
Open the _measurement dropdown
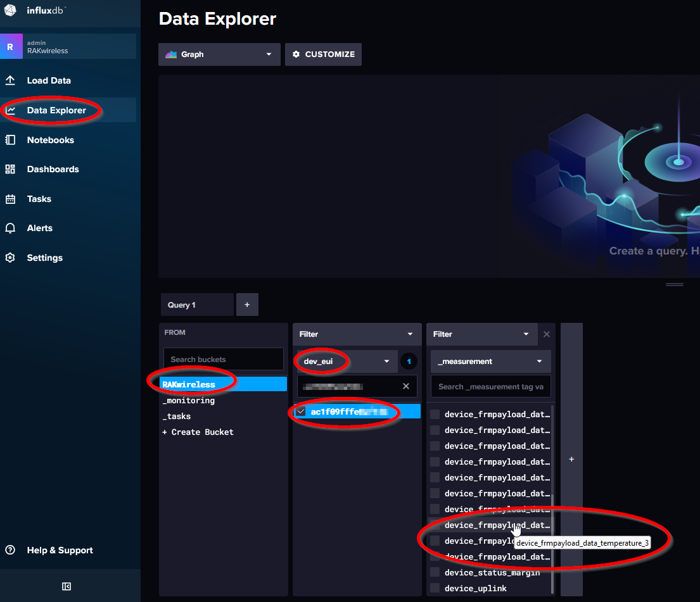[490, 361]
